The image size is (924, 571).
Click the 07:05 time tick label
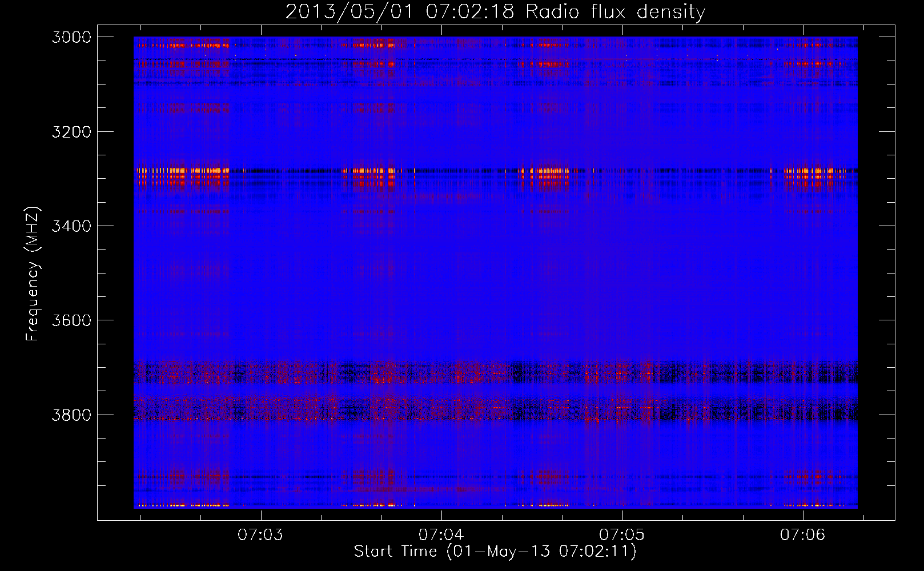(x=622, y=534)
